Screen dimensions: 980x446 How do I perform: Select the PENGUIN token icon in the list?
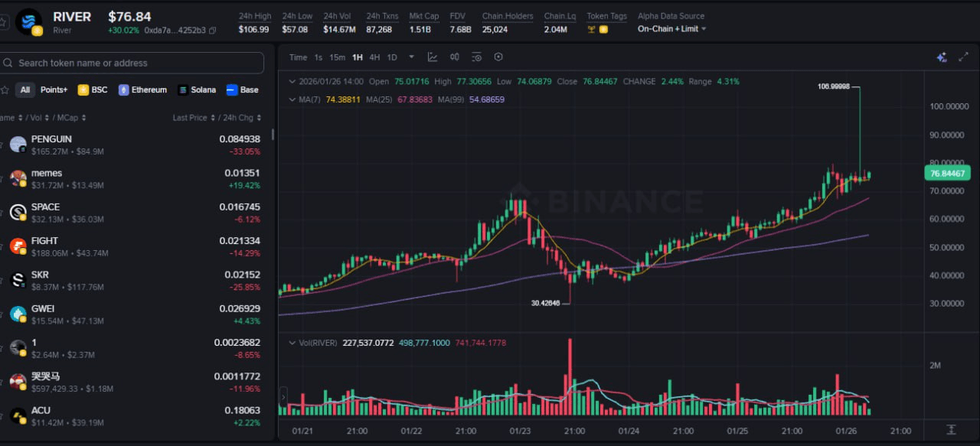[18, 145]
